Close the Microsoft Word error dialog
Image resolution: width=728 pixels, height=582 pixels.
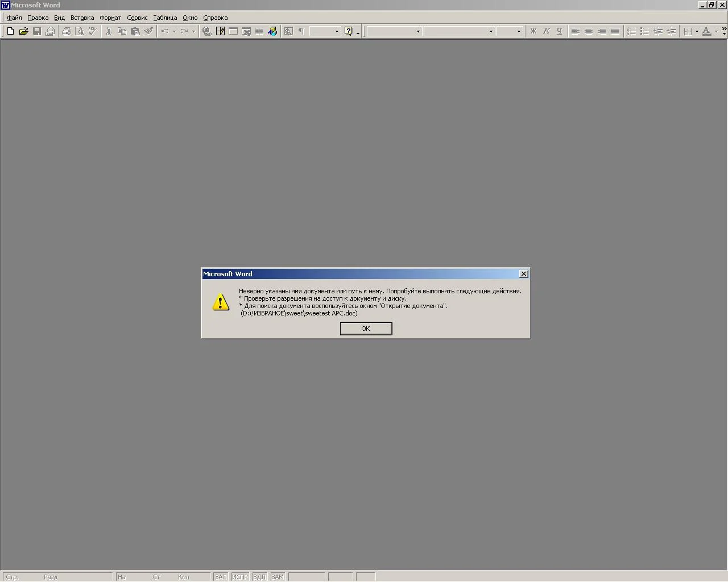pos(524,274)
